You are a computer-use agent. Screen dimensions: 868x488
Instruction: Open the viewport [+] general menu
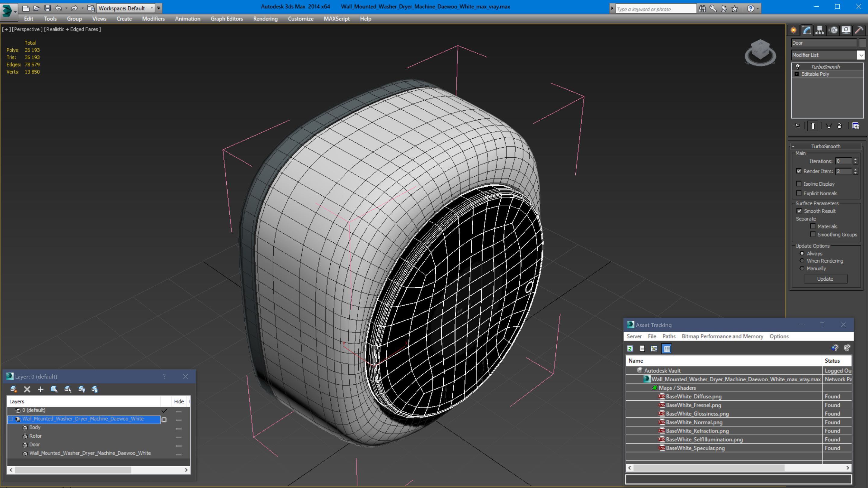[x=6, y=29]
